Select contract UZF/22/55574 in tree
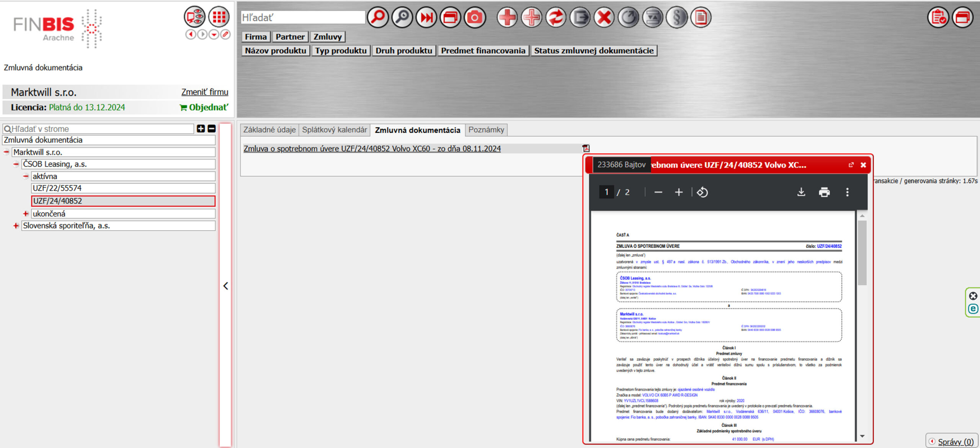Screen dimensions: 980x448 pyautogui.click(x=123, y=188)
